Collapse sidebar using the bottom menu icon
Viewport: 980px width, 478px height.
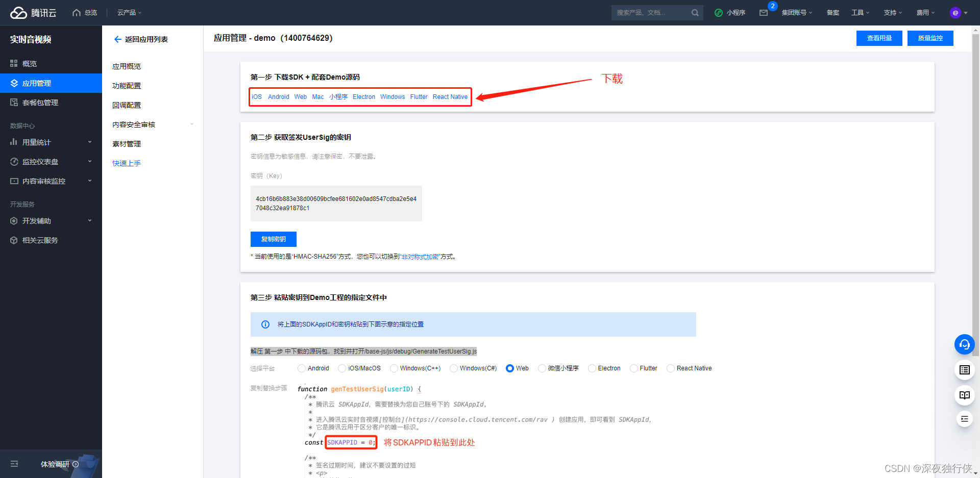point(14,464)
